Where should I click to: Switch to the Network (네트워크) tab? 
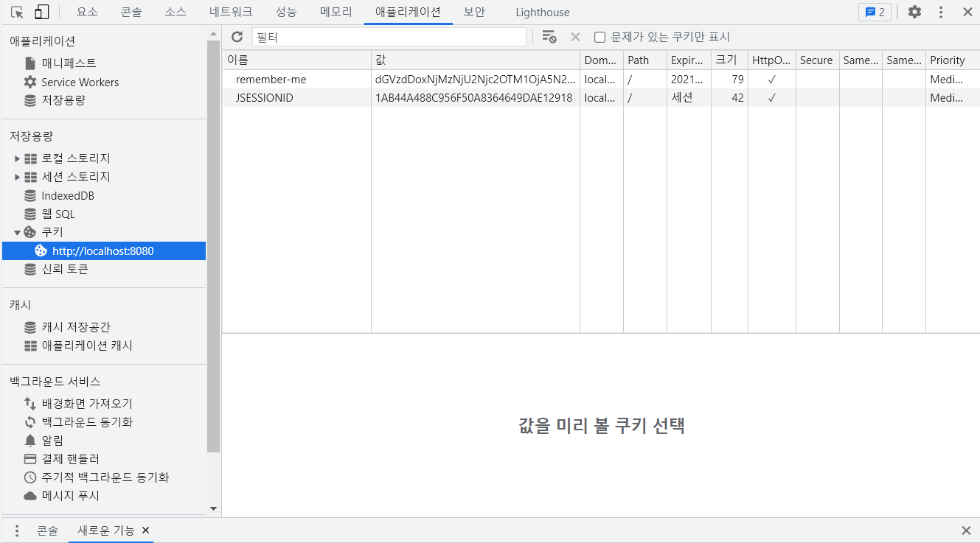tap(231, 12)
